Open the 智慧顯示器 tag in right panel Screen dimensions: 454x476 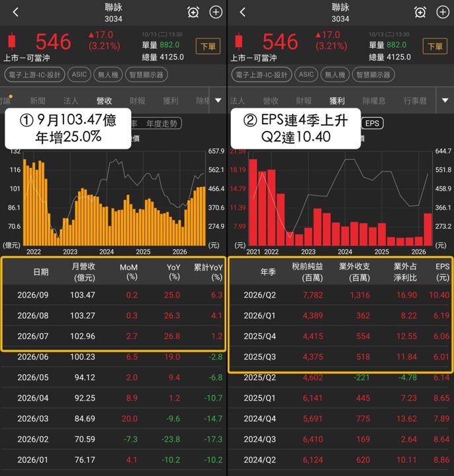tap(373, 75)
